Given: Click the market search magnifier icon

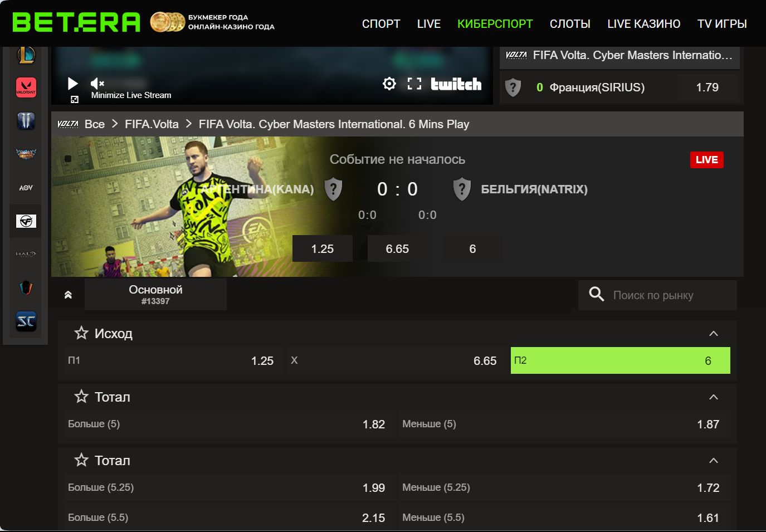Looking at the screenshot, I should pos(597,295).
